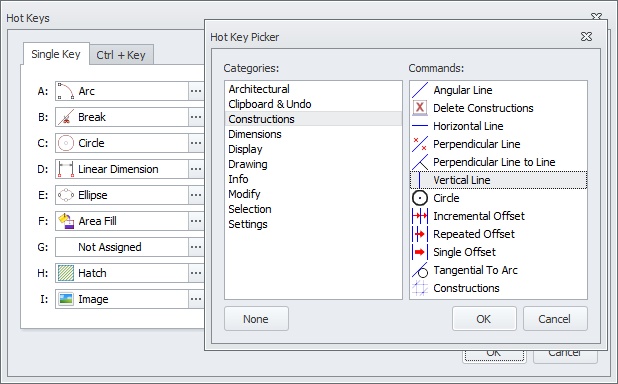Open the picker button for key C

click(196, 143)
